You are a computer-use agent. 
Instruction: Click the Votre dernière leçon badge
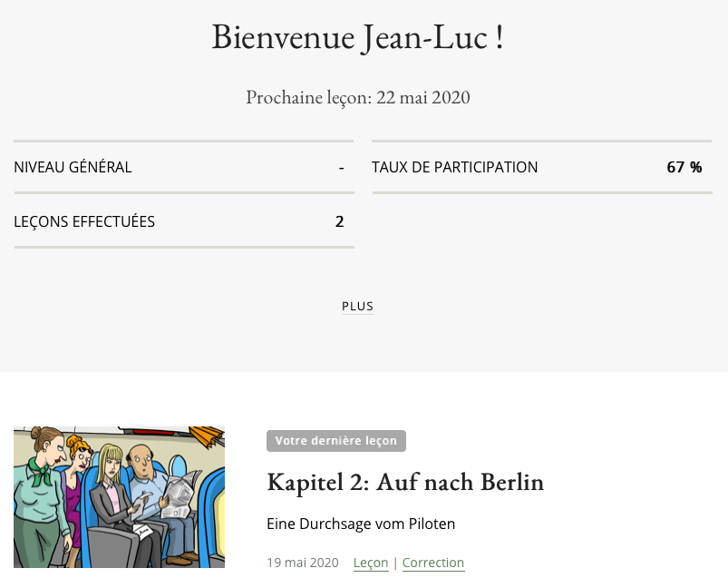click(x=335, y=441)
